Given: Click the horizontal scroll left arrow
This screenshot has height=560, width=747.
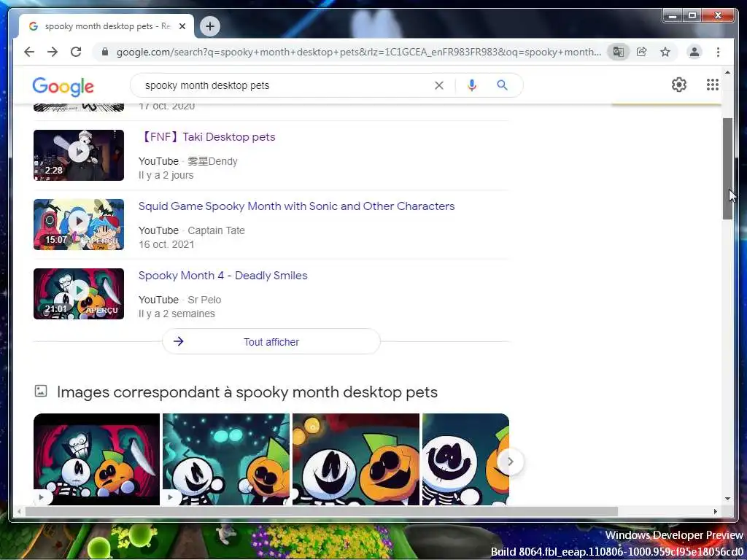Looking at the screenshot, I should tap(19, 511).
